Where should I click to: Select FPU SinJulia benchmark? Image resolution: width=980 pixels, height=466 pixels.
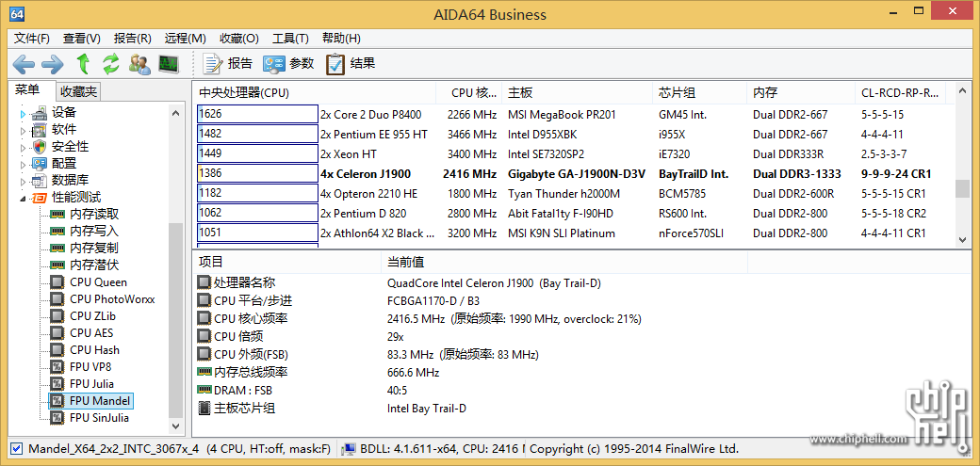[x=99, y=417]
